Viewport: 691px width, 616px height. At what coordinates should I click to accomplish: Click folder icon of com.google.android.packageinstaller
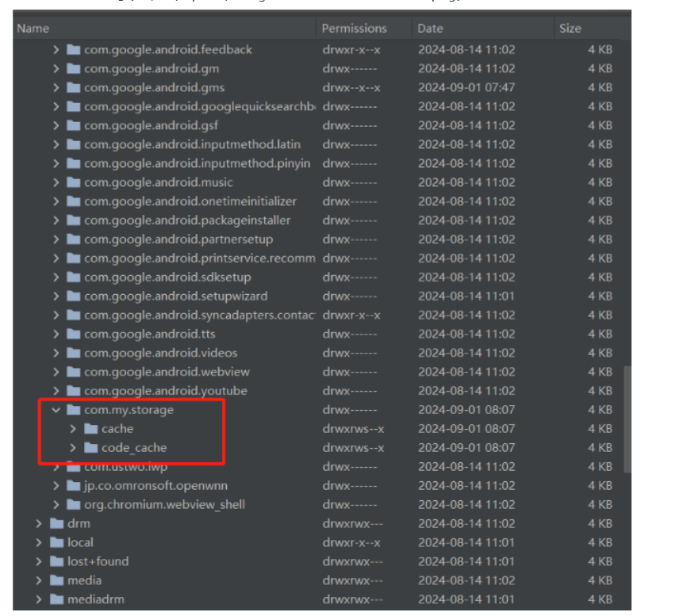pyautogui.click(x=73, y=220)
